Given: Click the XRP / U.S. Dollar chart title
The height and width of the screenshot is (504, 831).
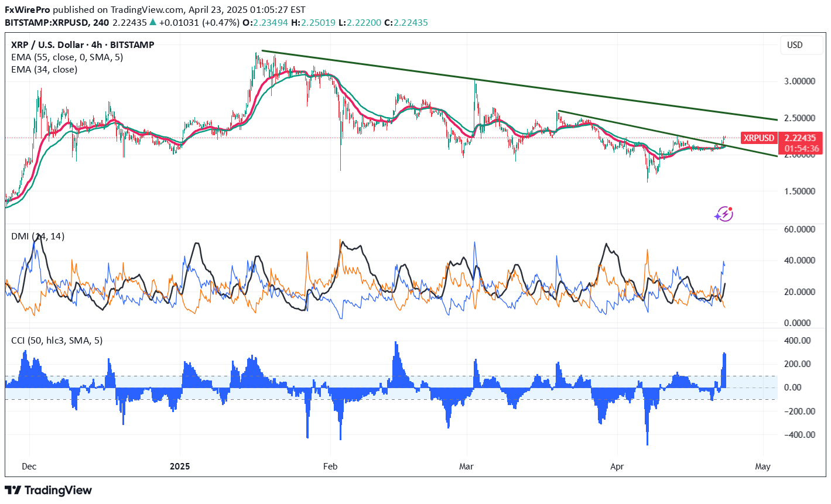Looking at the screenshot, I should coord(83,44).
